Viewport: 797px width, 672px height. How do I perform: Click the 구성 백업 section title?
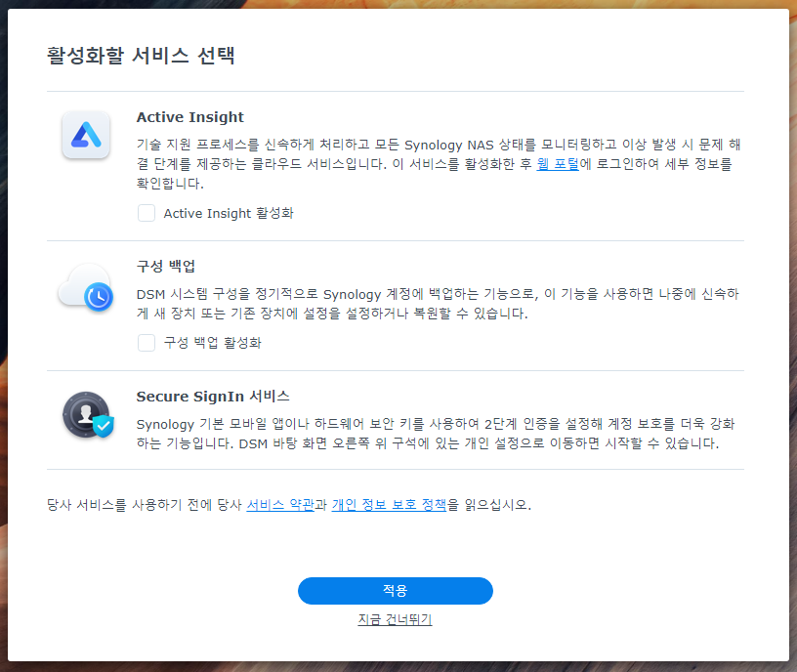tap(166, 266)
